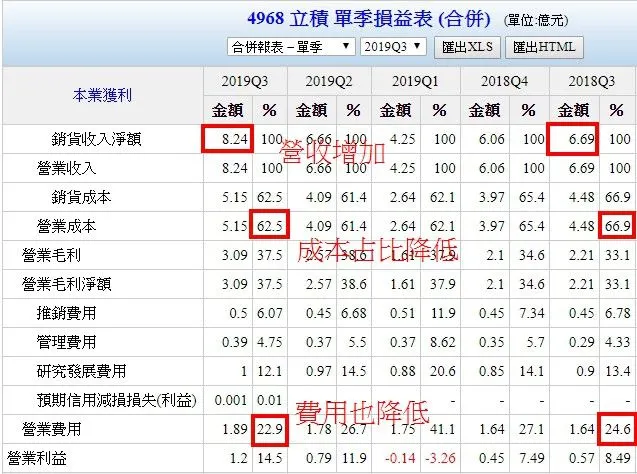
Task: Select 銷貨成本 2019Q2 percent 61.4
Action: [354, 197]
